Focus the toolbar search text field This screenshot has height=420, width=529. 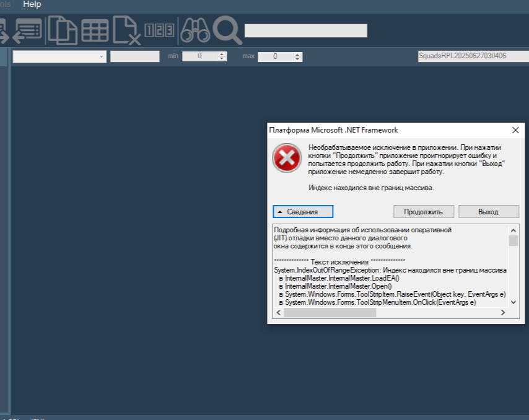tap(305, 31)
